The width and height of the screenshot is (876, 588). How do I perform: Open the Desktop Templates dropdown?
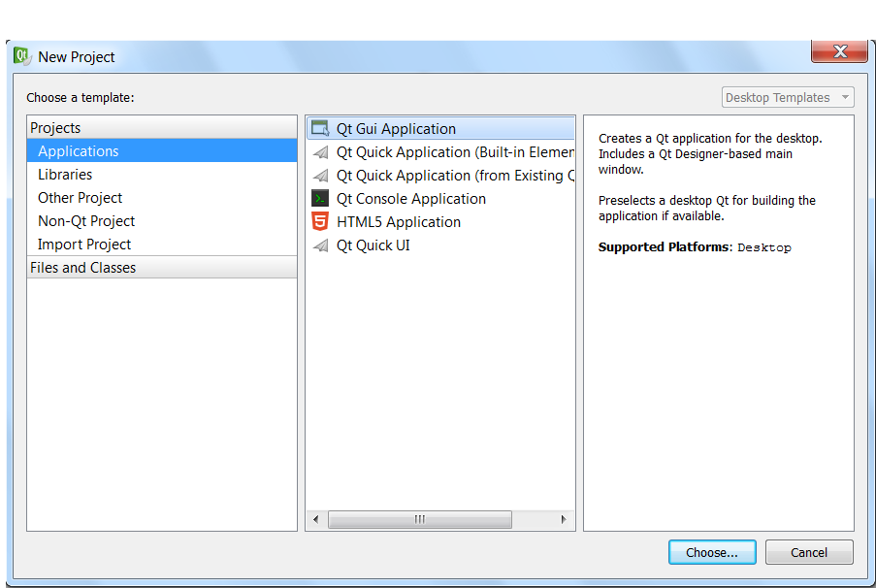click(788, 97)
